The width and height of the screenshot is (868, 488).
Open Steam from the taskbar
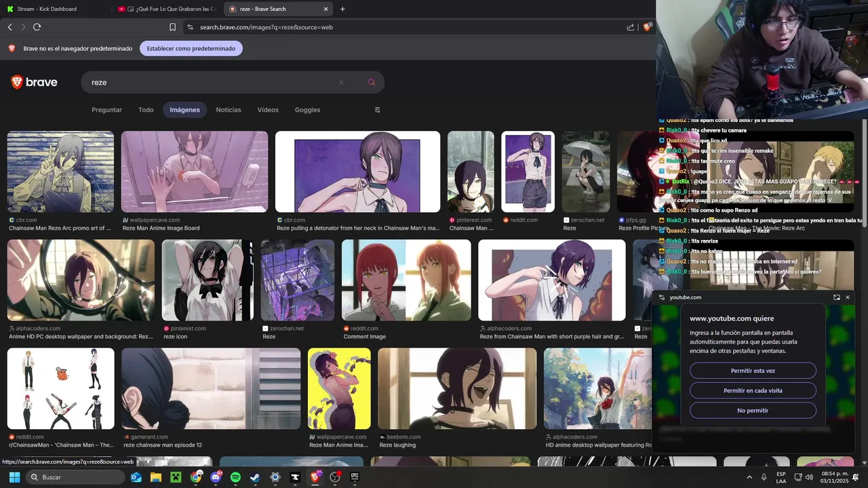255,477
